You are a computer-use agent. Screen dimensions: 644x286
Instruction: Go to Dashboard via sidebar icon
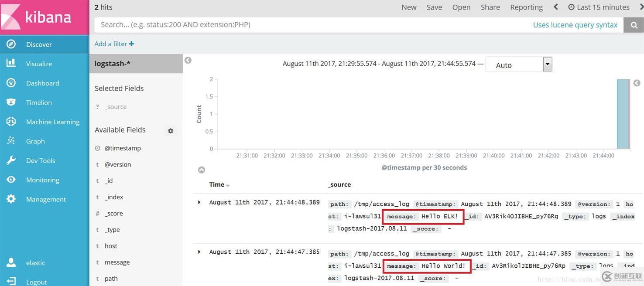pyautogui.click(x=11, y=83)
